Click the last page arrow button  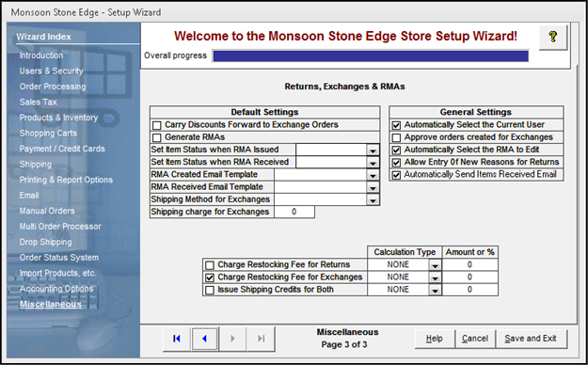(261, 339)
